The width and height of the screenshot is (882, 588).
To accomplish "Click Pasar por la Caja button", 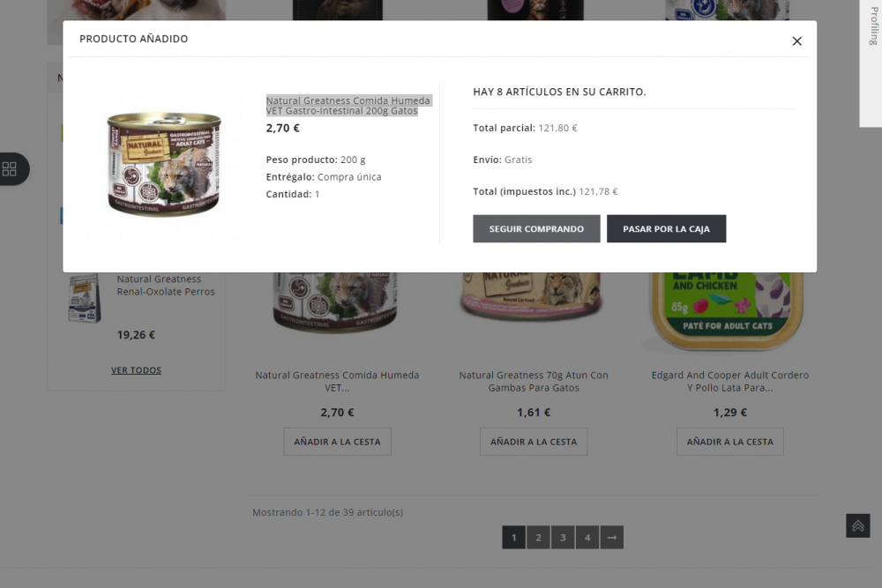I will pyautogui.click(x=667, y=229).
